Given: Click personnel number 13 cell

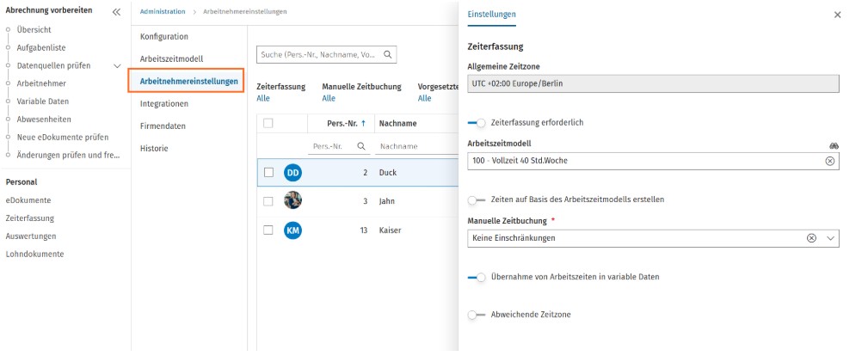Looking at the screenshot, I should [364, 230].
